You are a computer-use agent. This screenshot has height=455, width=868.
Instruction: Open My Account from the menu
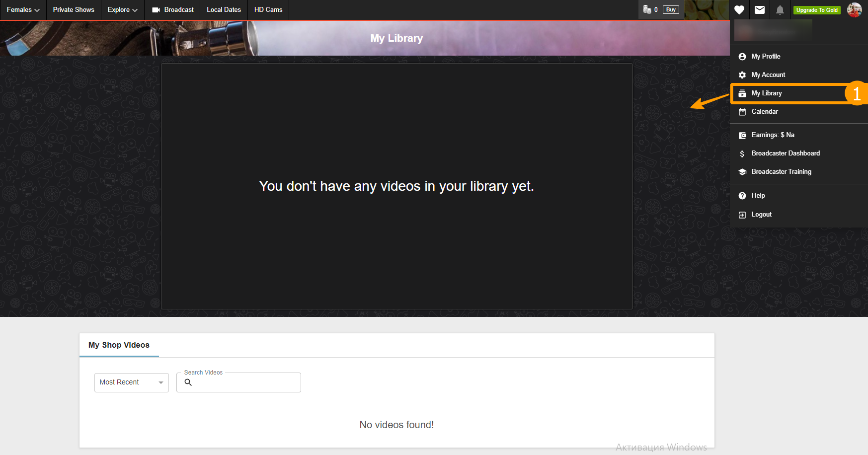768,75
